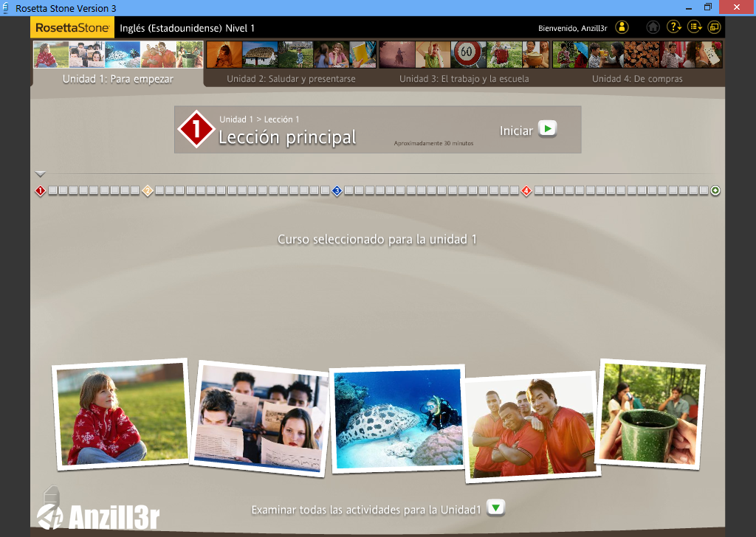
Task: Select the first activity square after lesson 1 marker
Action: 52,191
